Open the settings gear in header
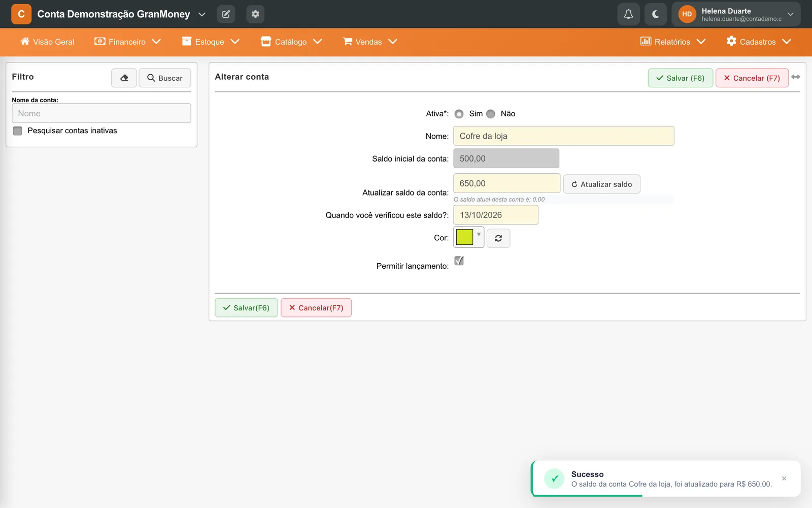 (255, 14)
